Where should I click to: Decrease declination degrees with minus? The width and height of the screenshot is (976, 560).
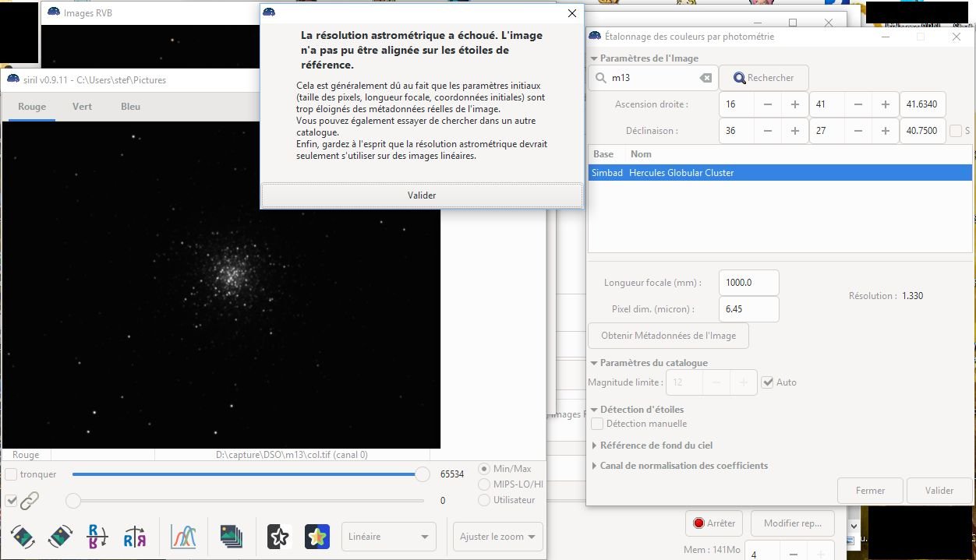coord(768,131)
